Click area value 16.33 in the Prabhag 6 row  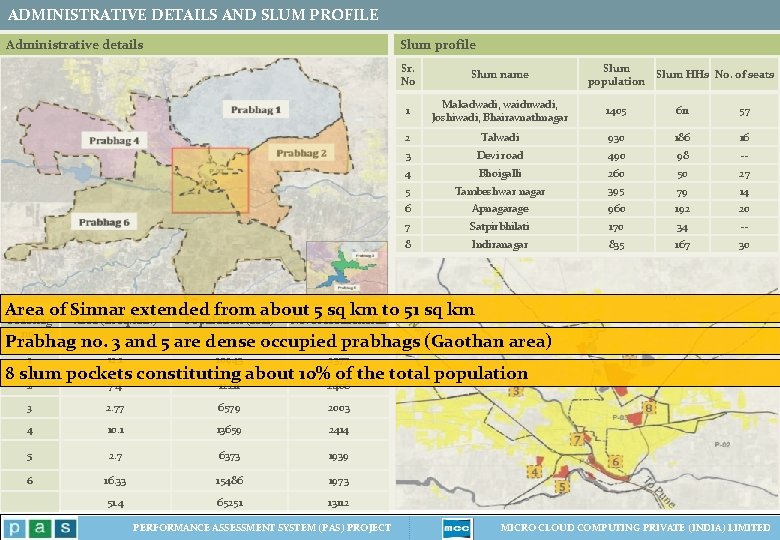(115, 481)
